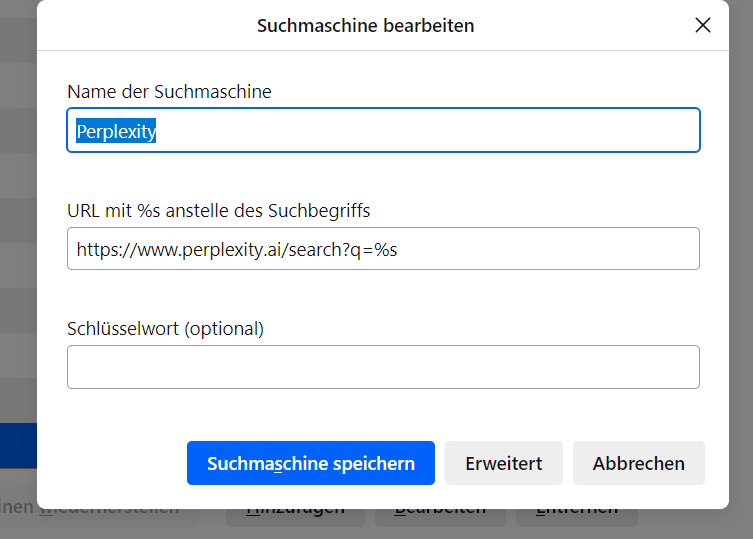
Task: Close the Suchmaschine bearbeiten dialog
Action: coord(703,25)
